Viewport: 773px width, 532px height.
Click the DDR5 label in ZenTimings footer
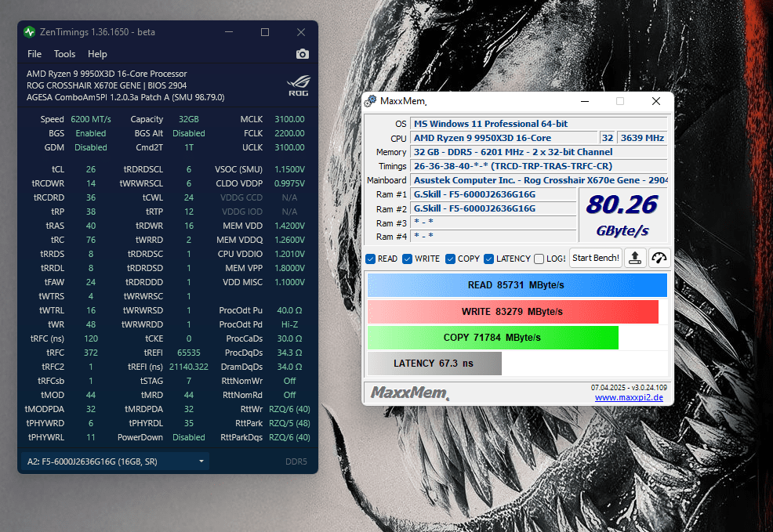(296, 461)
